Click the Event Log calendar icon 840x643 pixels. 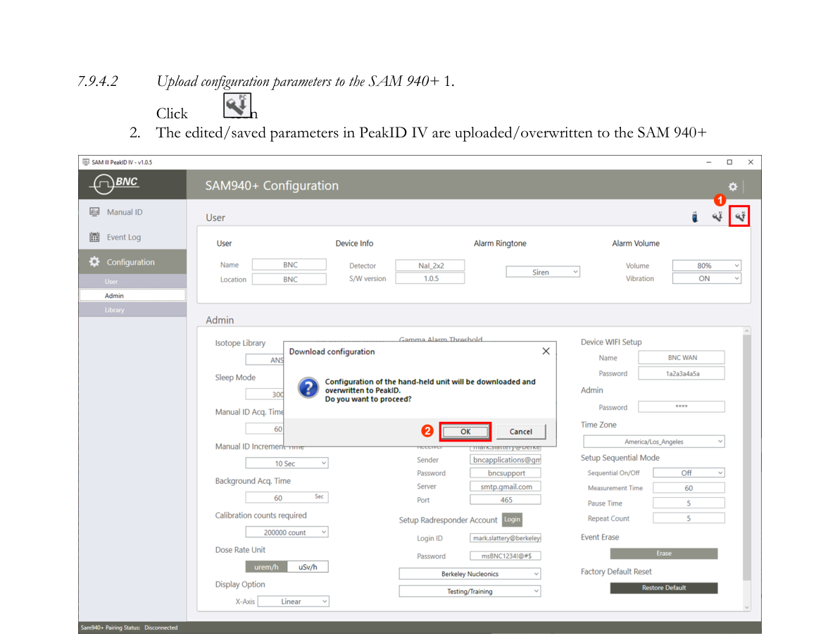tap(94, 237)
